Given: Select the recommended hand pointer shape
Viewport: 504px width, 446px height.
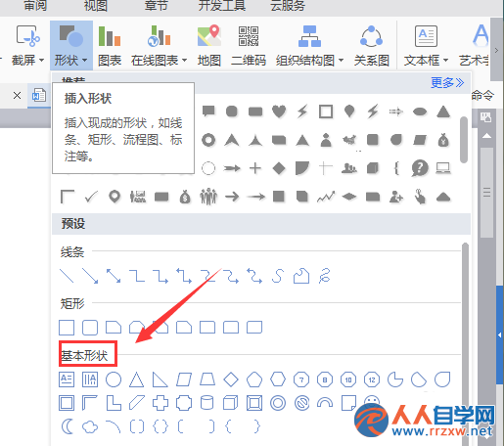Looking at the screenshot, I should (420, 197).
